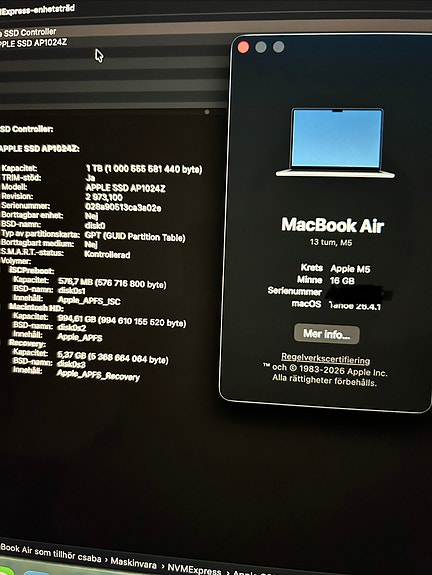Click the Apple M5 chip value

(350, 269)
